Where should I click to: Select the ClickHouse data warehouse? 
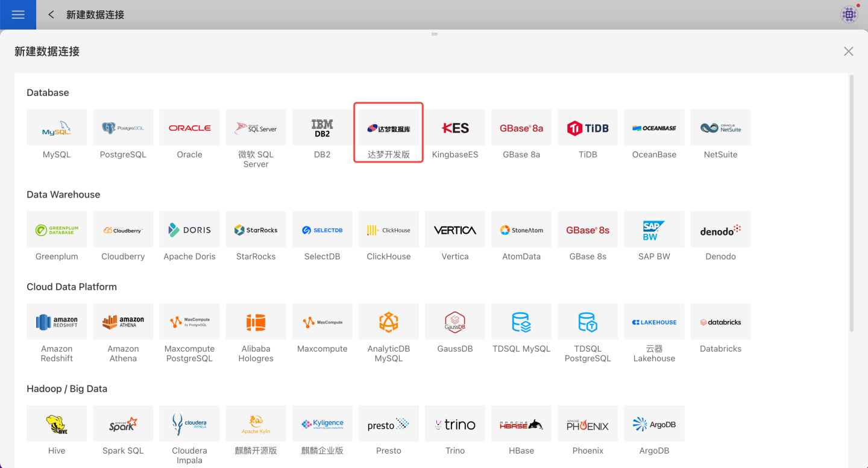point(389,229)
